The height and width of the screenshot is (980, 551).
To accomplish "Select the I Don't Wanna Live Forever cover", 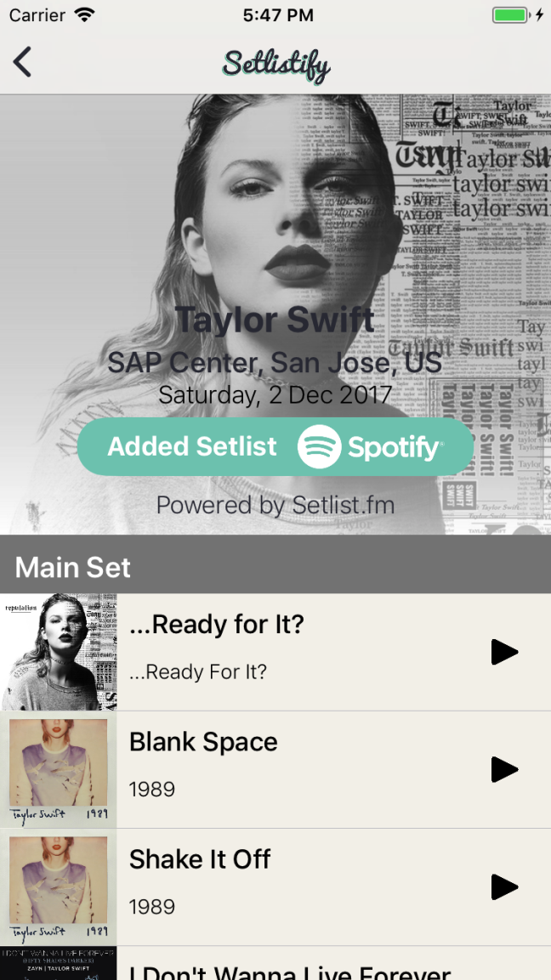I will (58, 963).
